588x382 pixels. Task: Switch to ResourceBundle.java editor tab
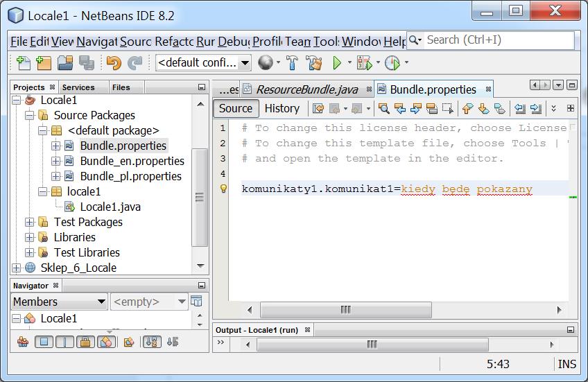click(x=306, y=89)
